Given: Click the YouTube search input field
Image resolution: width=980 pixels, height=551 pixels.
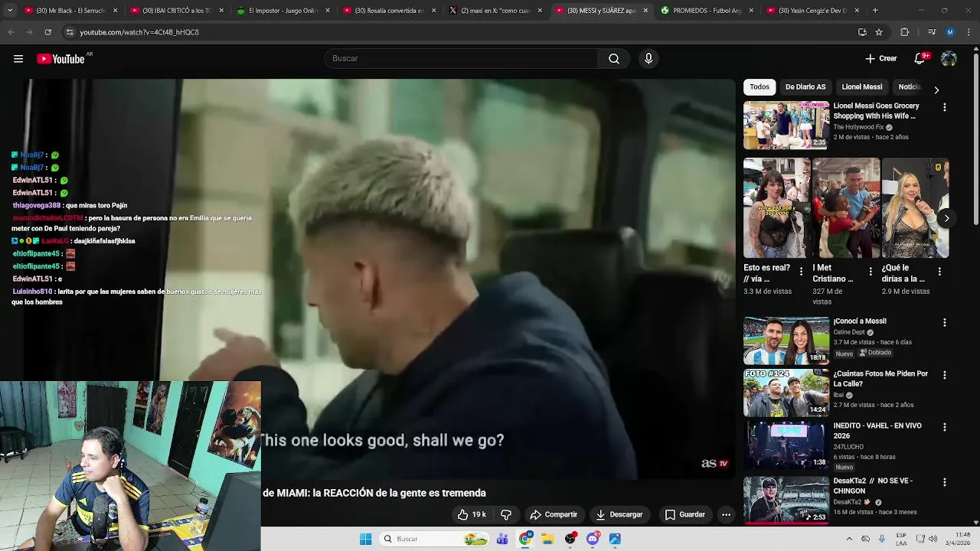Looking at the screenshot, I should point(462,59).
